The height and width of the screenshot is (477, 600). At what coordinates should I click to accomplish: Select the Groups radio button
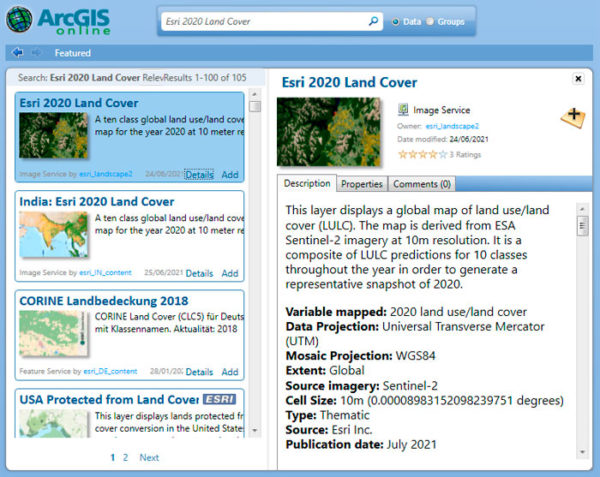(x=430, y=21)
